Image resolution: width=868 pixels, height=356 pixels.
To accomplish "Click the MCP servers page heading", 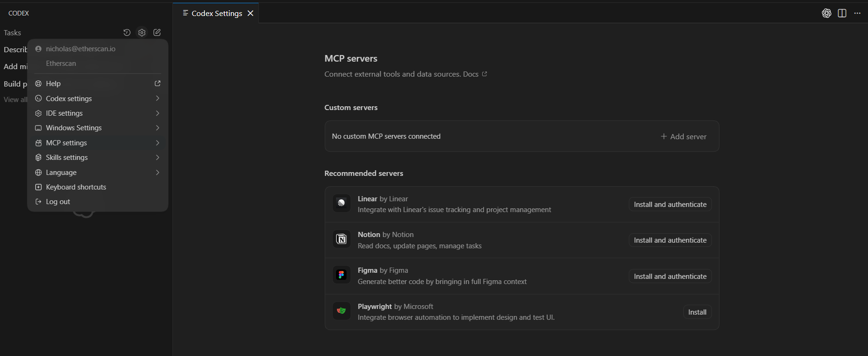I will coord(351,58).
